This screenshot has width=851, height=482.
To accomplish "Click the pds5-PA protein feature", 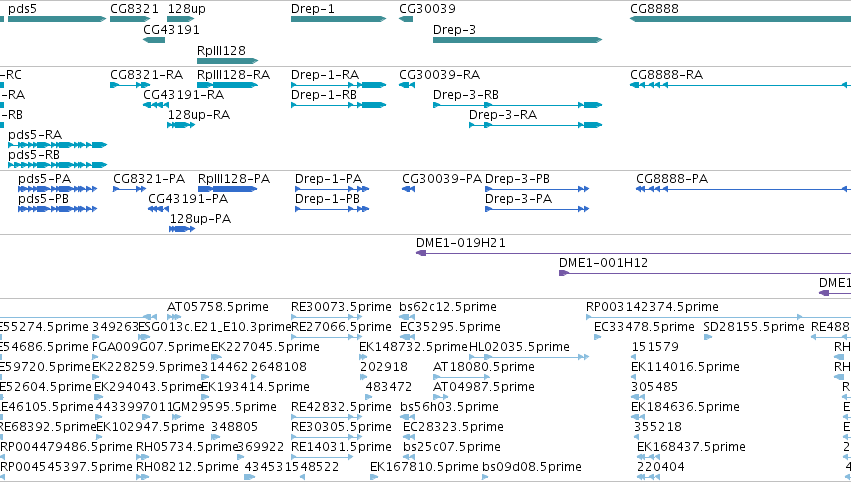I will pos(57,189).
